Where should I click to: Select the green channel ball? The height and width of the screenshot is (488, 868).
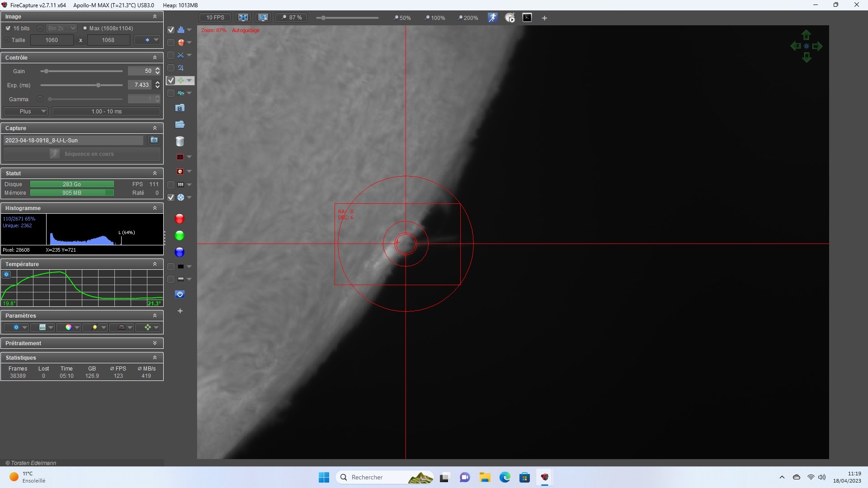click(x=179, y=236)
